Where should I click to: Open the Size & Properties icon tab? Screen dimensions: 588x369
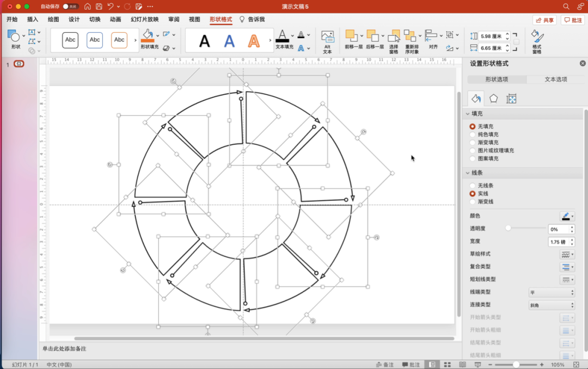point(511,99)
